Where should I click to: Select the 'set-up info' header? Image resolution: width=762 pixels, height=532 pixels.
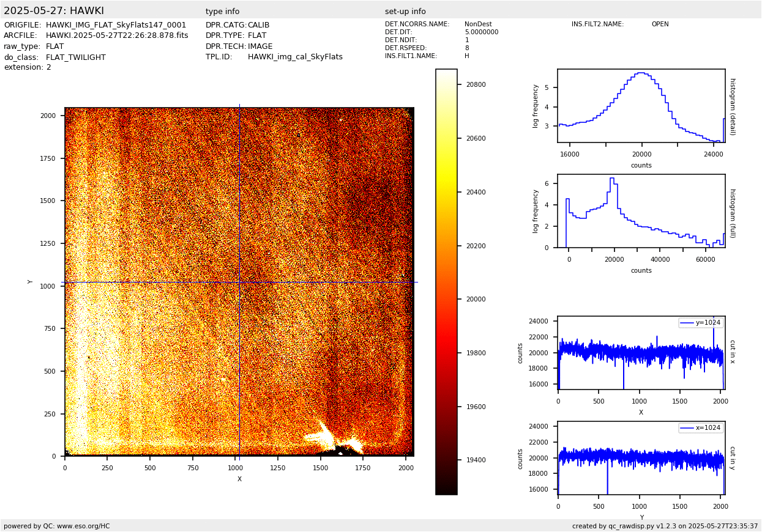pyautogui.click(x=405, y=12)
